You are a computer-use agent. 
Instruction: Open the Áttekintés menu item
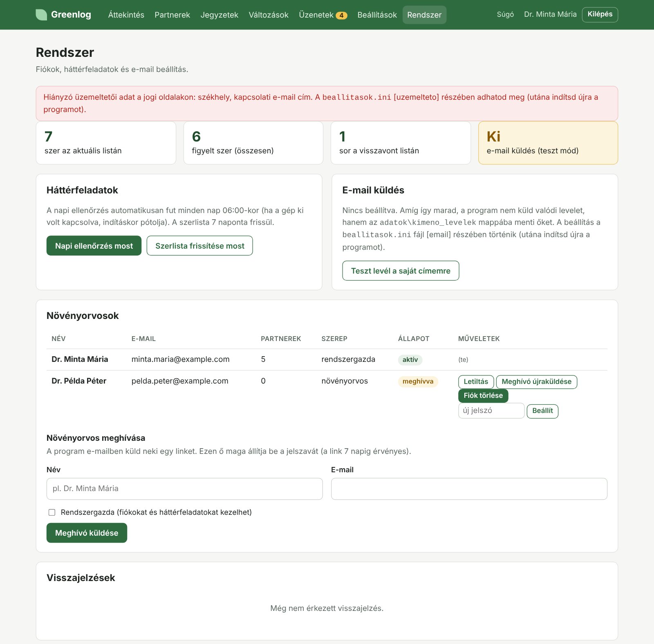pos(126,15)
